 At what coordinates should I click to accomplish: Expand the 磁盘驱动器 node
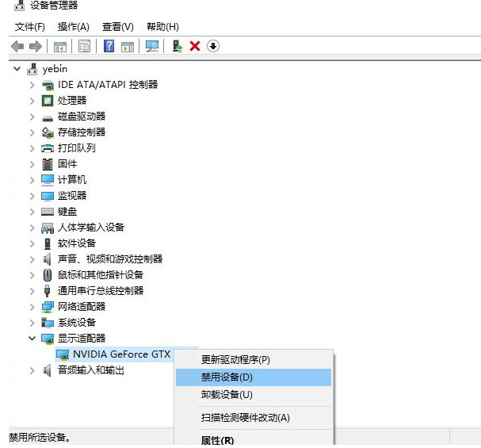point(32,117)
